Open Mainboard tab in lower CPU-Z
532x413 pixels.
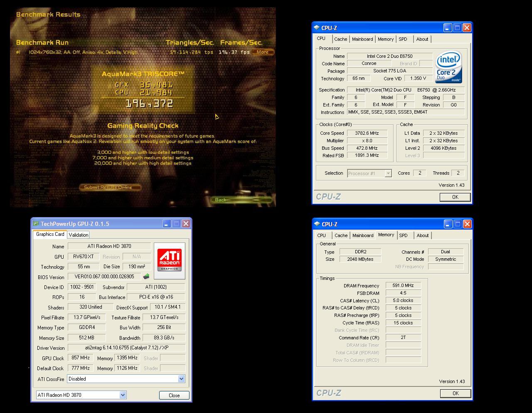click(363, 235)
